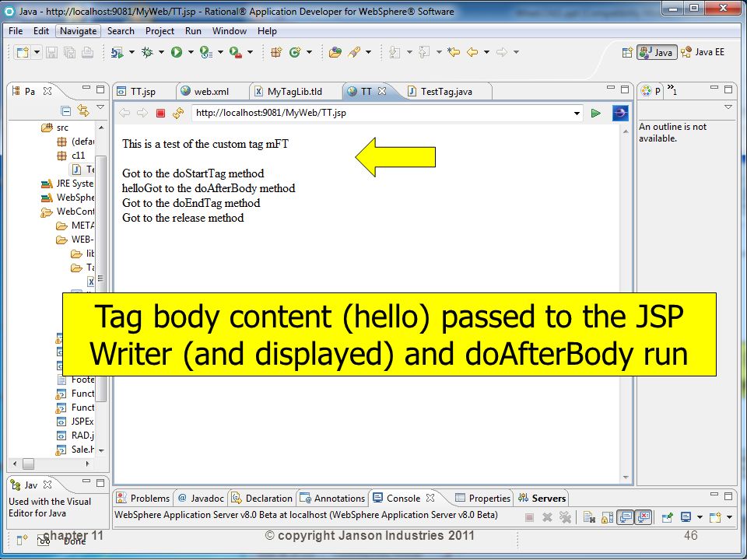The image size is (747, 560).
Task: Click the URL address field
Action: [x=381, y=114]
